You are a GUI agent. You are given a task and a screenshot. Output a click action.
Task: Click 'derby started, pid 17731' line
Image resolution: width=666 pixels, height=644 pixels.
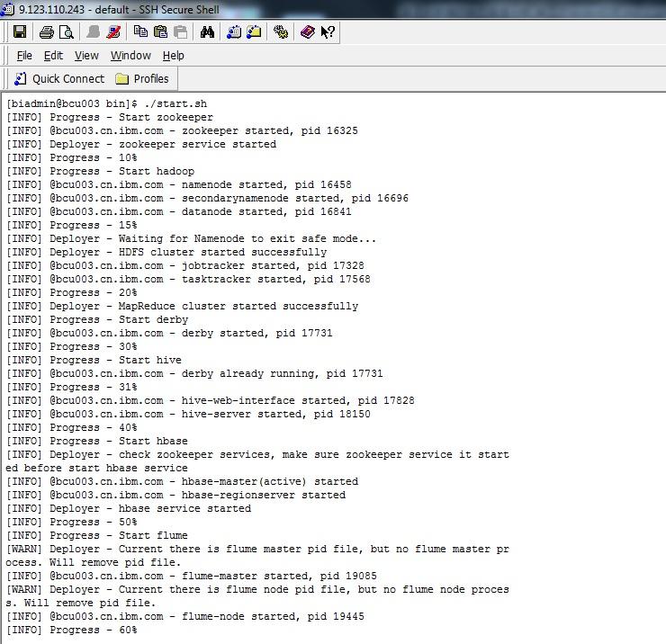pos(169,334)
